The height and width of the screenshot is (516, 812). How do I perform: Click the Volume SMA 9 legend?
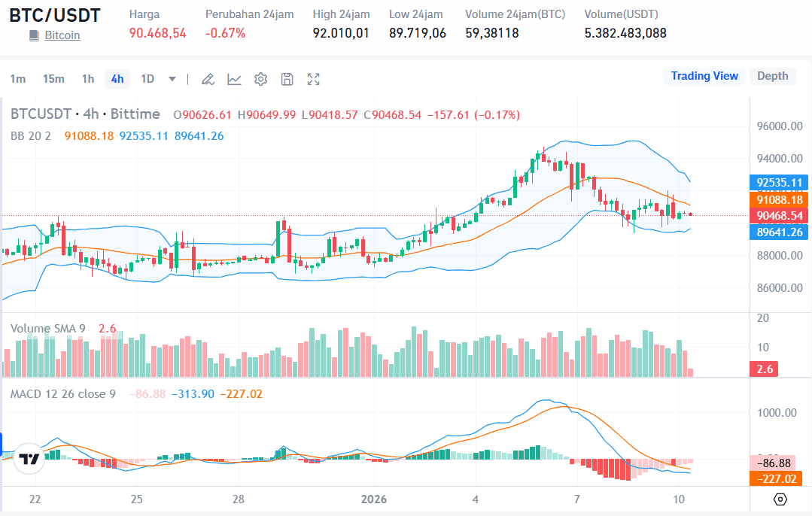[x=48, y=329]
